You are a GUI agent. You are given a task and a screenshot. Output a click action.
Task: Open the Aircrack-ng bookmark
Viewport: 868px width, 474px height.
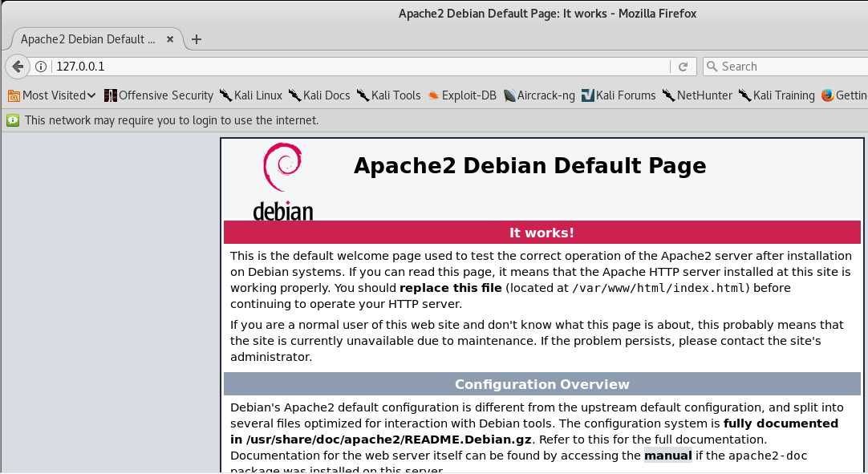pyautogui.click(x=539, y=95)
